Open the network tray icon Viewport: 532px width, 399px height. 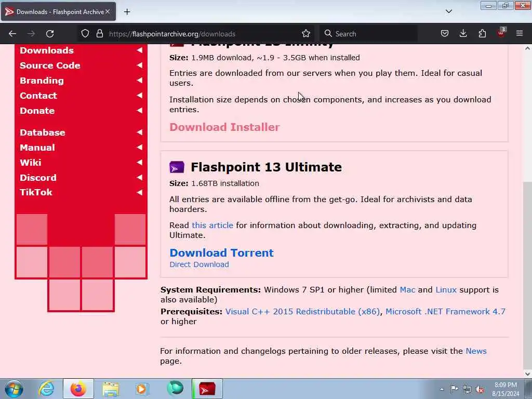[x=467, y=389]
